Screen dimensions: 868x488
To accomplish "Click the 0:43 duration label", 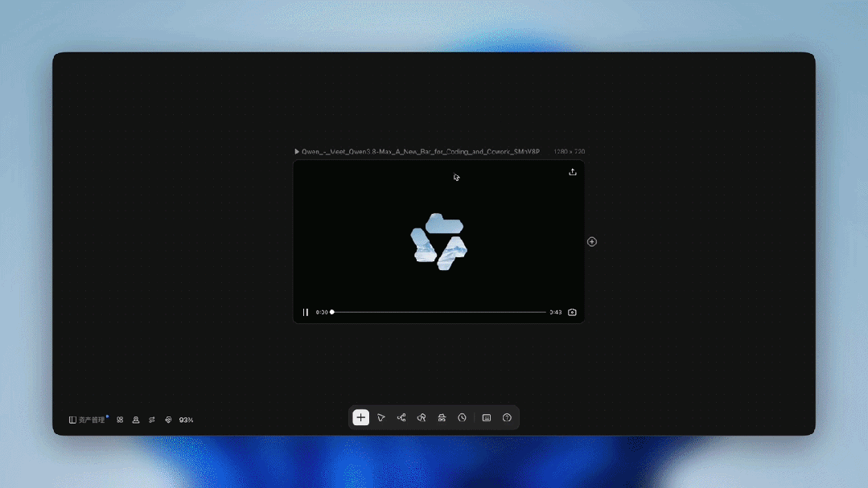I will point(556,312).
